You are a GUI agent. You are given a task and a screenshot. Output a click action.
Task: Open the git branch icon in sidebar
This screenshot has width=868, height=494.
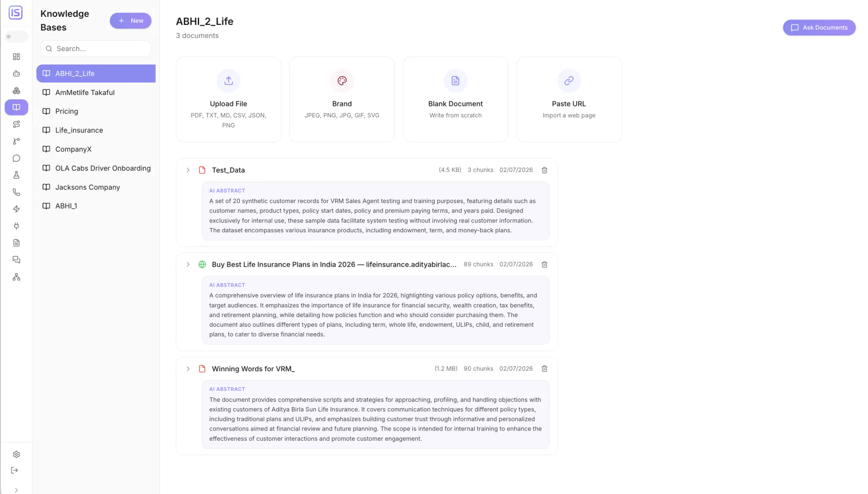point(16,141)
